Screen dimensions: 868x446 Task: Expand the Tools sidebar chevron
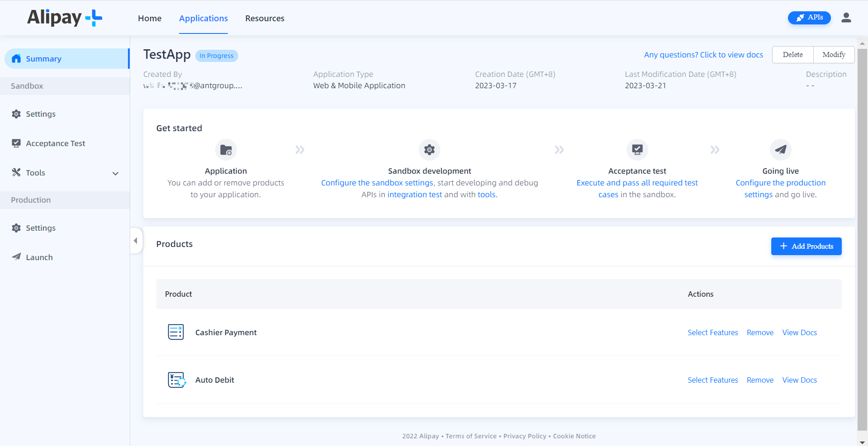[115, 173]
